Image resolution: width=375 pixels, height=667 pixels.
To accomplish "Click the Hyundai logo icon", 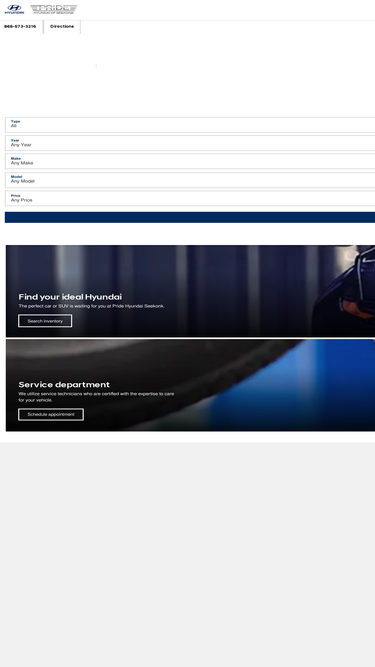I will pos(14,9).
